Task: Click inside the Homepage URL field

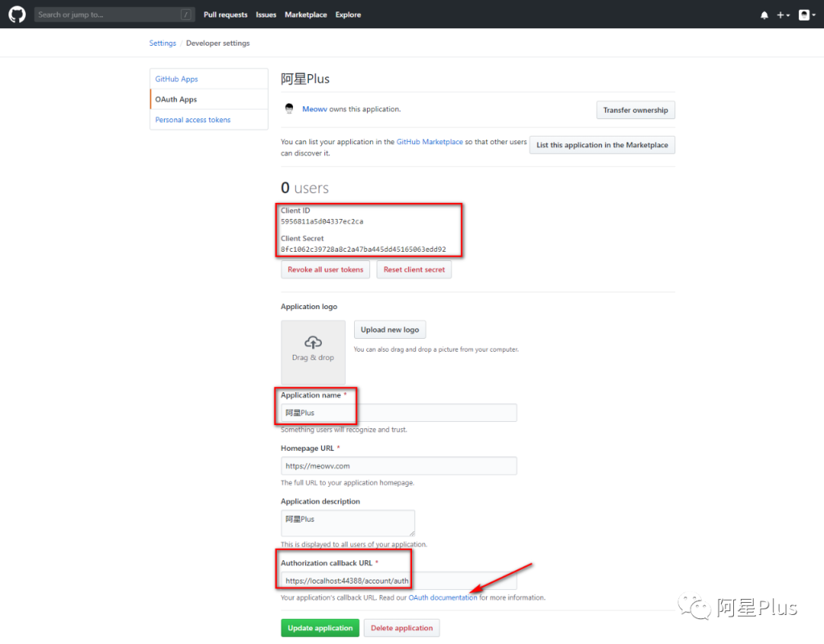Action: (399, 465)
